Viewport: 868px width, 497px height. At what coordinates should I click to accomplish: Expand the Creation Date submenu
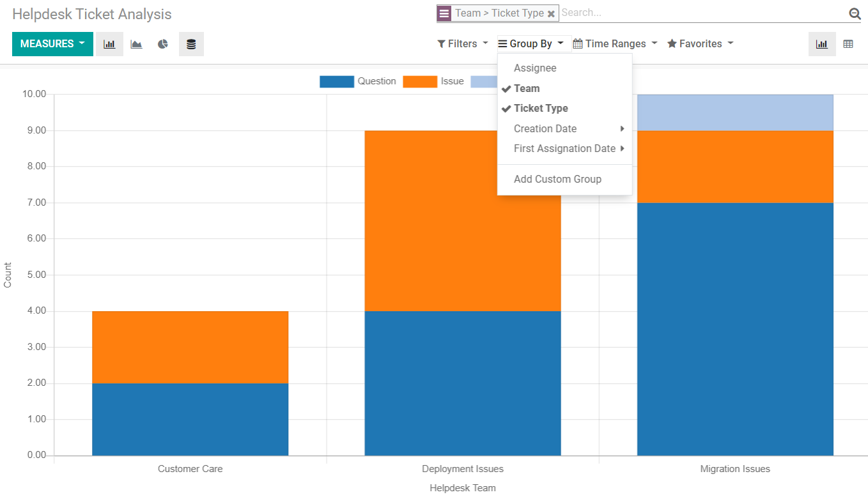545,128
